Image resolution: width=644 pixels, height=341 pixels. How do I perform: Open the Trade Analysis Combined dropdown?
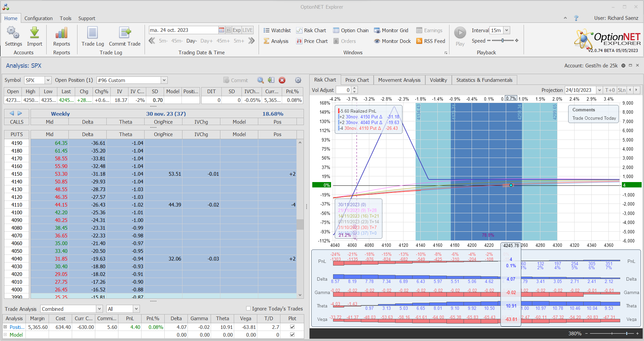(99, 309)
